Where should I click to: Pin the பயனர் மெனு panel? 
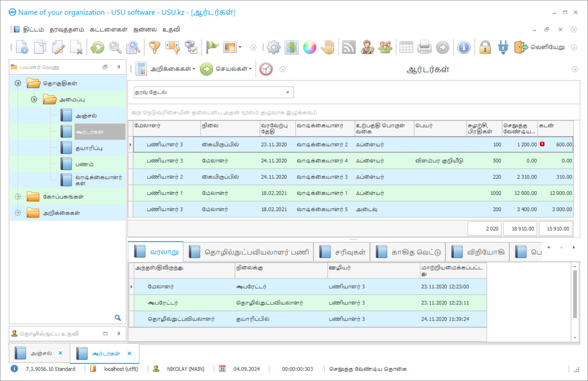click(118, 67)
